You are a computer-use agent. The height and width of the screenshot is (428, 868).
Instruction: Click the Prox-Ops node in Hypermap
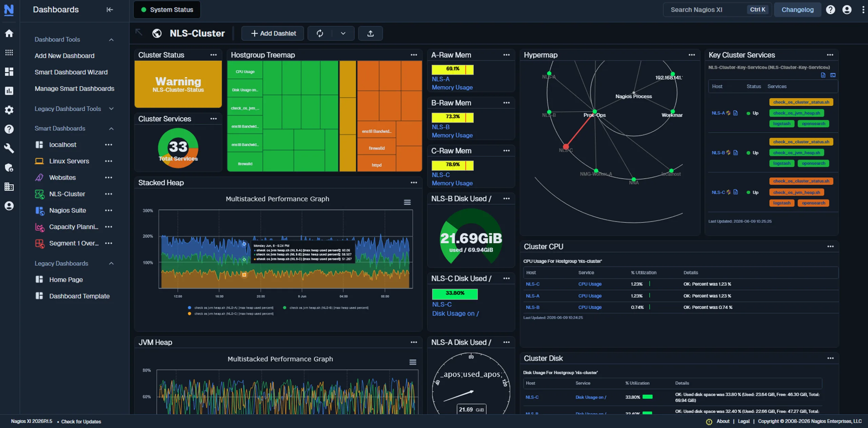click(594, 111)
